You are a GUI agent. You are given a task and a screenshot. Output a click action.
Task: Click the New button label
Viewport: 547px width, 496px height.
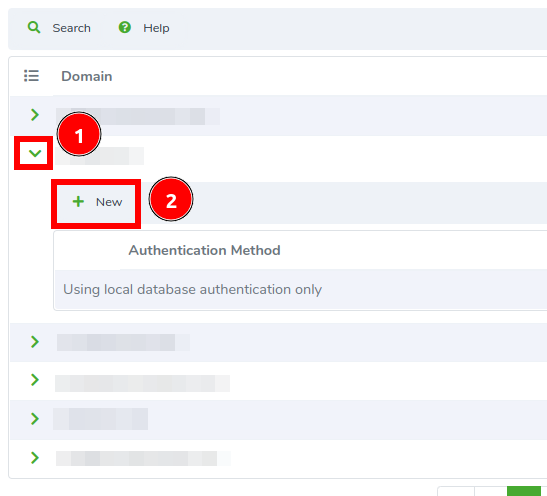[109, 202]
